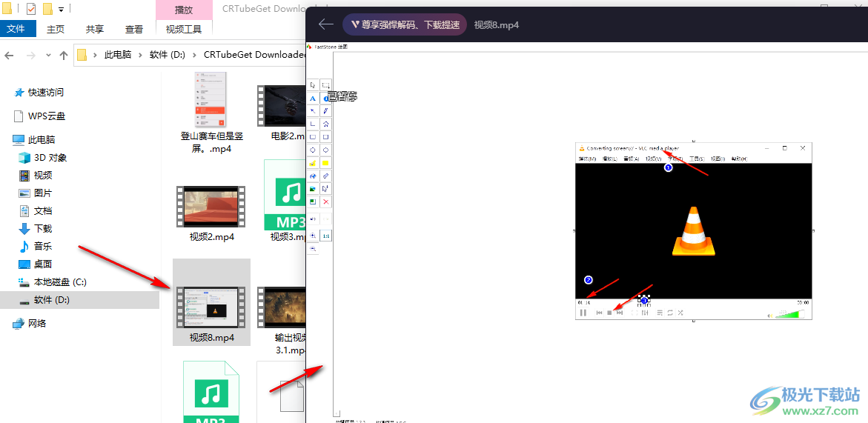Select the 登山赛车但是竖屏。.mp4 file
Image resolution: width=868 pixels, height=423 pixels.
click(x=211, y=113)
